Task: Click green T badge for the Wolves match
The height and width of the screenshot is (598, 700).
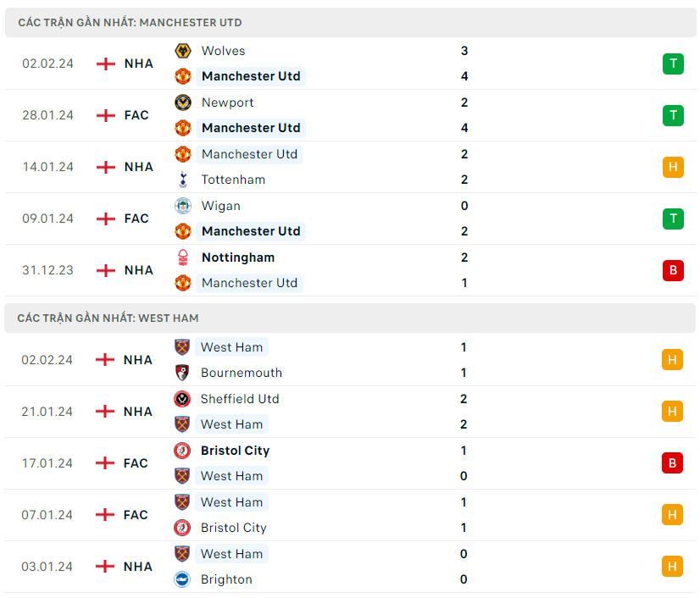Action: tap(673, 64)
